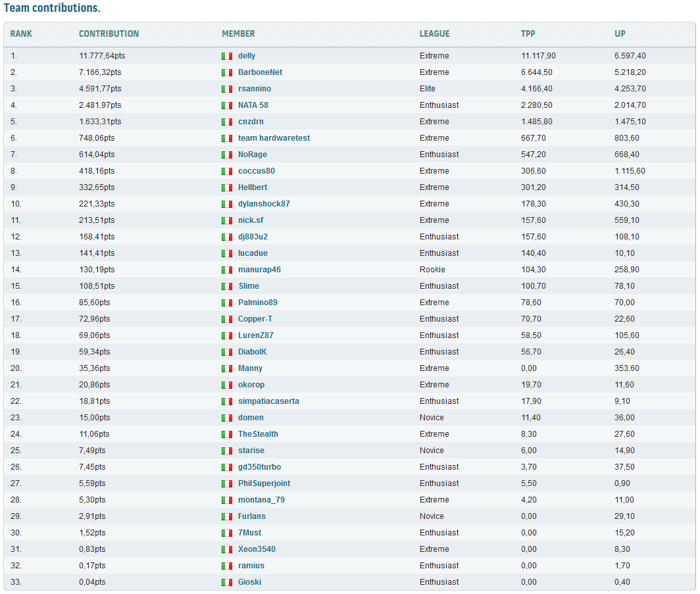Click the Italian flag next to delly
Viewport: 700px width, 594px height.
point(227,56)
